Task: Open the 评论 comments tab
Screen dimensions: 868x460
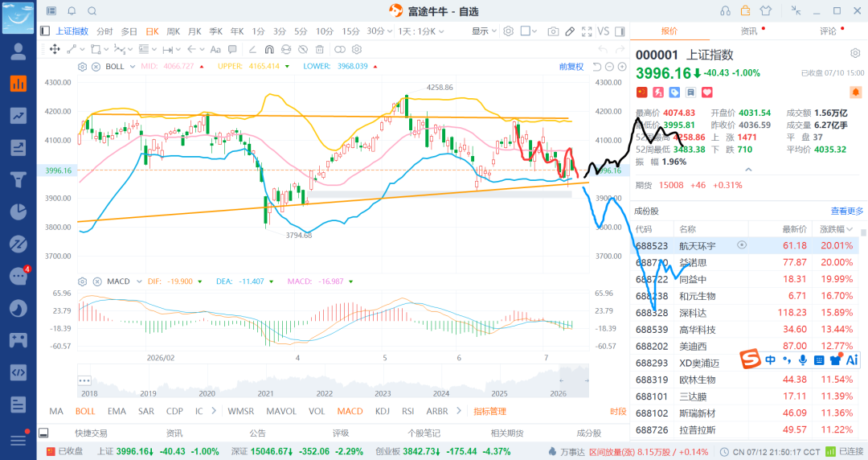Action: pos(828,31)
